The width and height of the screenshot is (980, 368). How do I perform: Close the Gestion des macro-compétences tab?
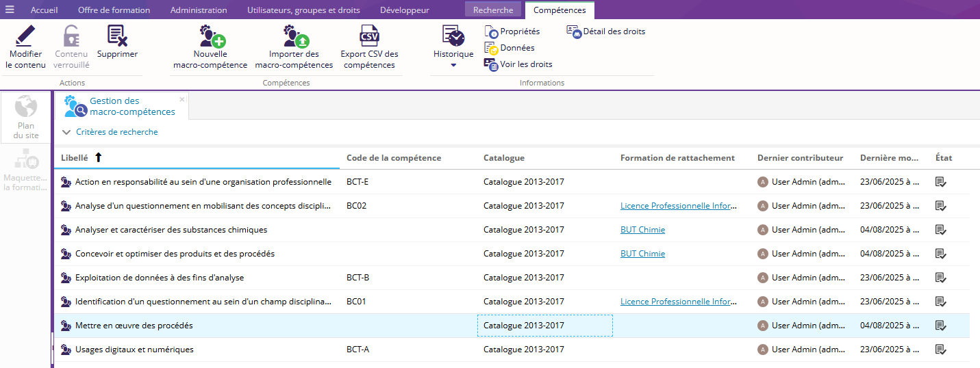click(x=182, y=99)
